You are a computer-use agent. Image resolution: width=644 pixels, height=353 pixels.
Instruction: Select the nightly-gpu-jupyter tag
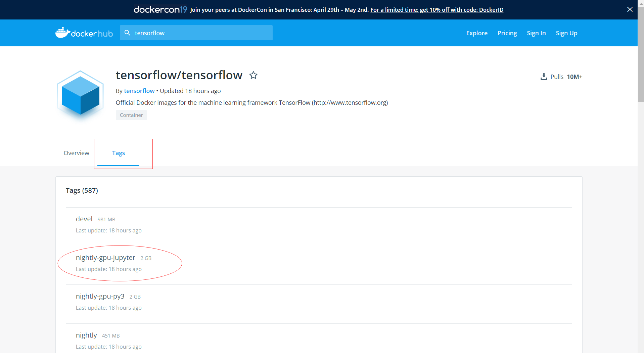coord(105,258)
